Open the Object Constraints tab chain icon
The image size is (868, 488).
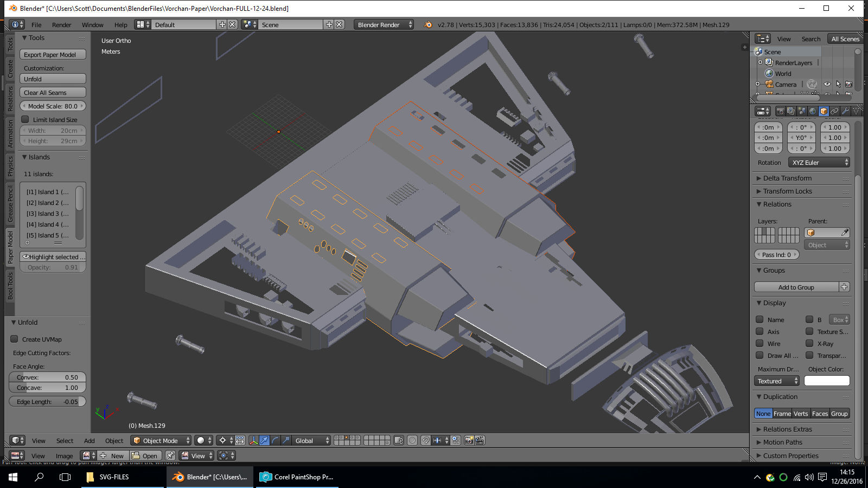[x=834, y=111]
